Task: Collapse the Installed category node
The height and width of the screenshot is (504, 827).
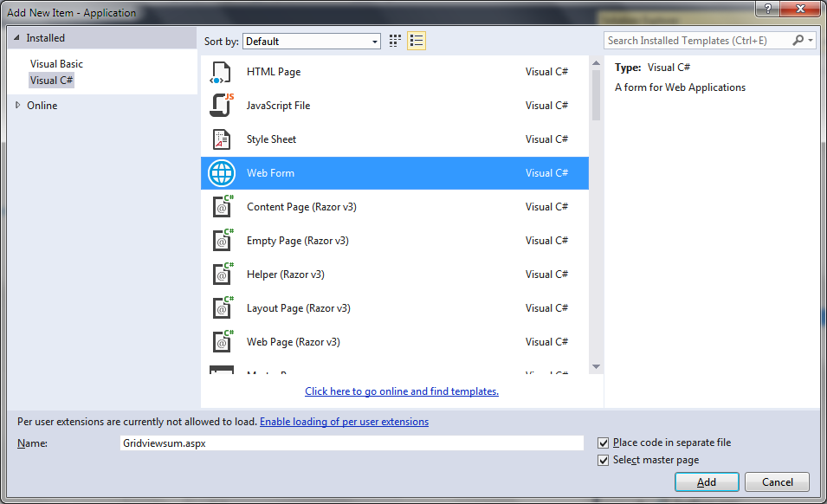Action: tap(16, 38)
